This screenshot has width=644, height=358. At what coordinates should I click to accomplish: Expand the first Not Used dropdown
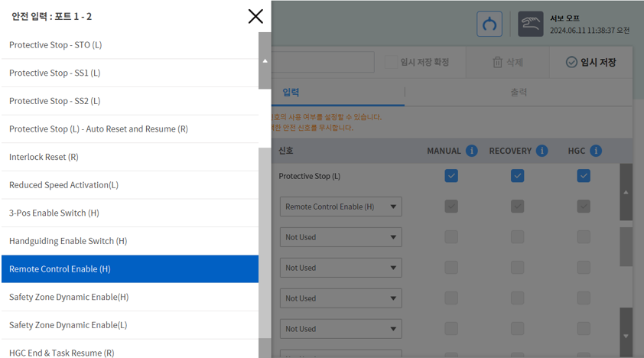pos(340,237)
